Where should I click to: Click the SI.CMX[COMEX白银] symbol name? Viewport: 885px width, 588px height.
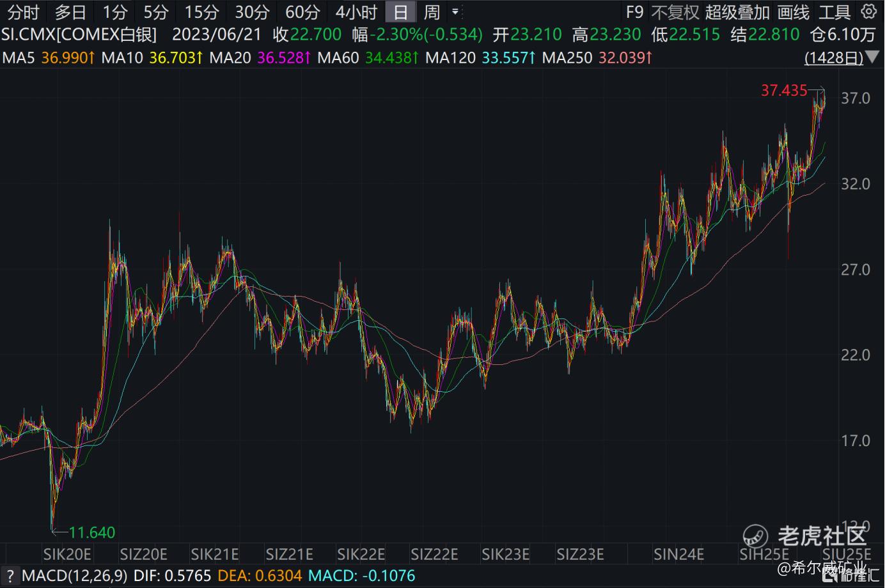79,35
